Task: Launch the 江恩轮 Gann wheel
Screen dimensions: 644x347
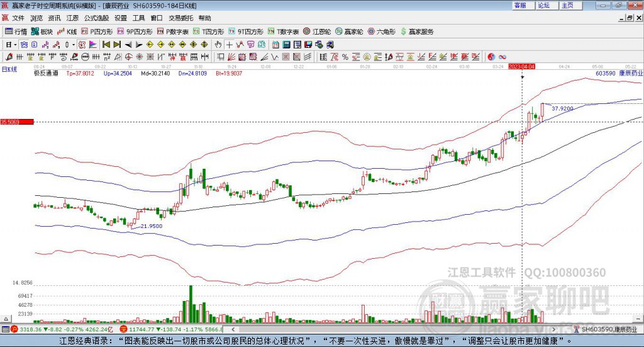Action: tap(317, 31)
